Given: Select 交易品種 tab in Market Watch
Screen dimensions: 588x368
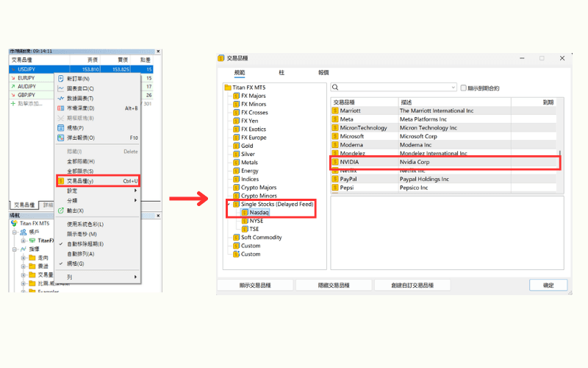Looking at the screenshot, I should [24, 205].
